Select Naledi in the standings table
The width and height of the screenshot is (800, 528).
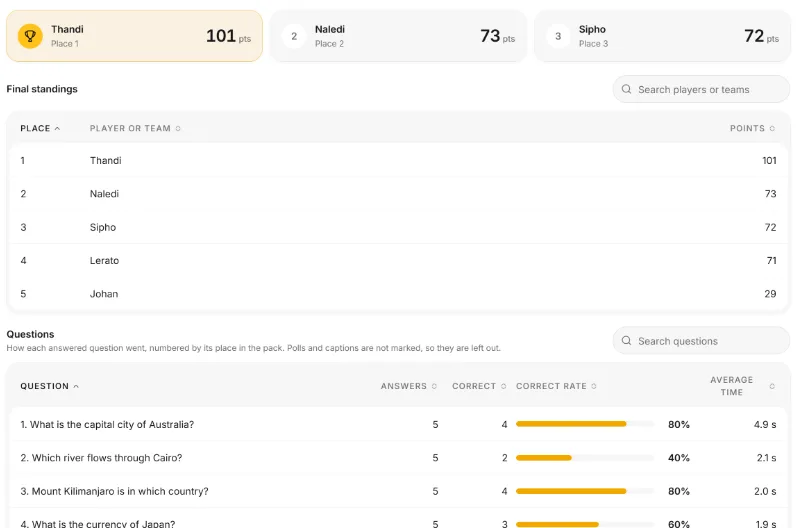[x=398, y=194]
